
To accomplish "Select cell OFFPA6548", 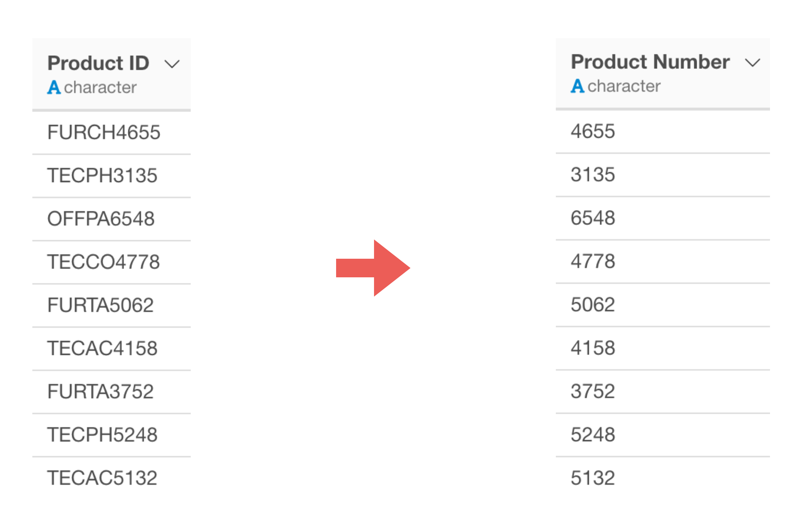I will pos(112,219).
